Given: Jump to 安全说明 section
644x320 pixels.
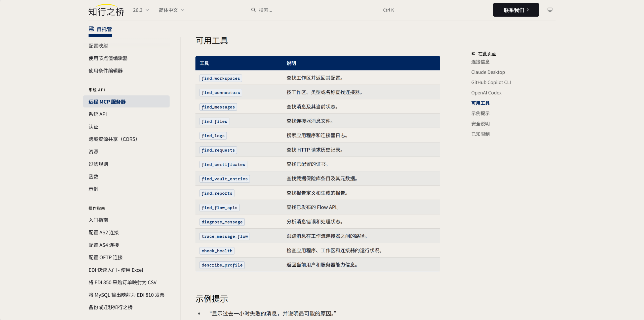Looking at the screenshot, I should point(480,124).
